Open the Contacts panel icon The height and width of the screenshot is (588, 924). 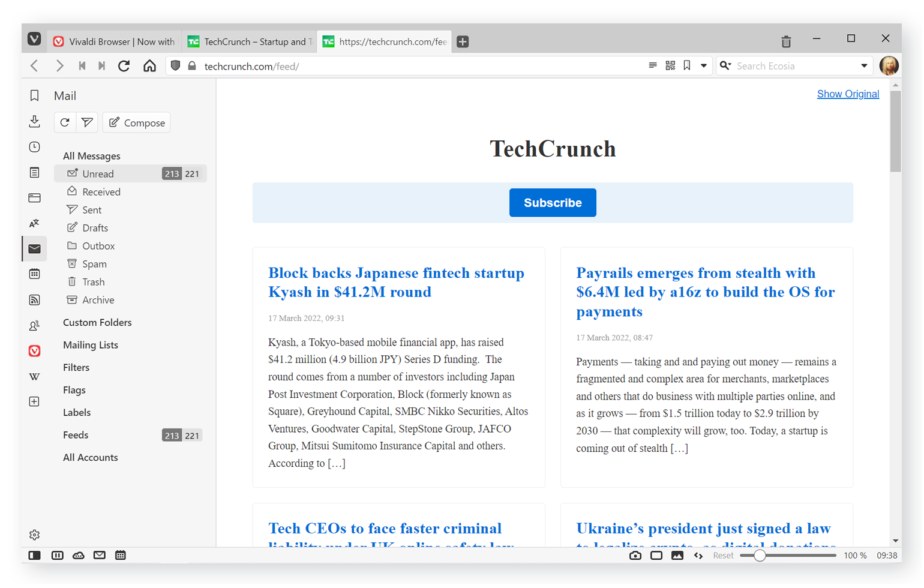coord(34,326)
